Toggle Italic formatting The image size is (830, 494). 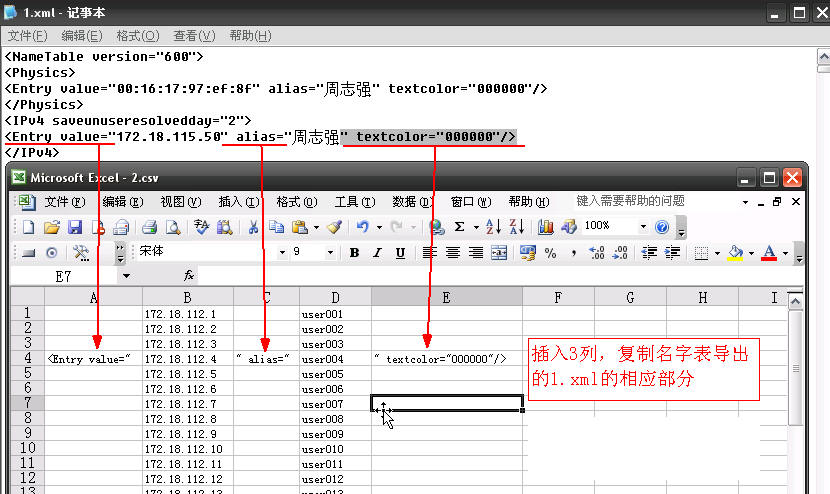pyautogui.click(x=377, y=253)
